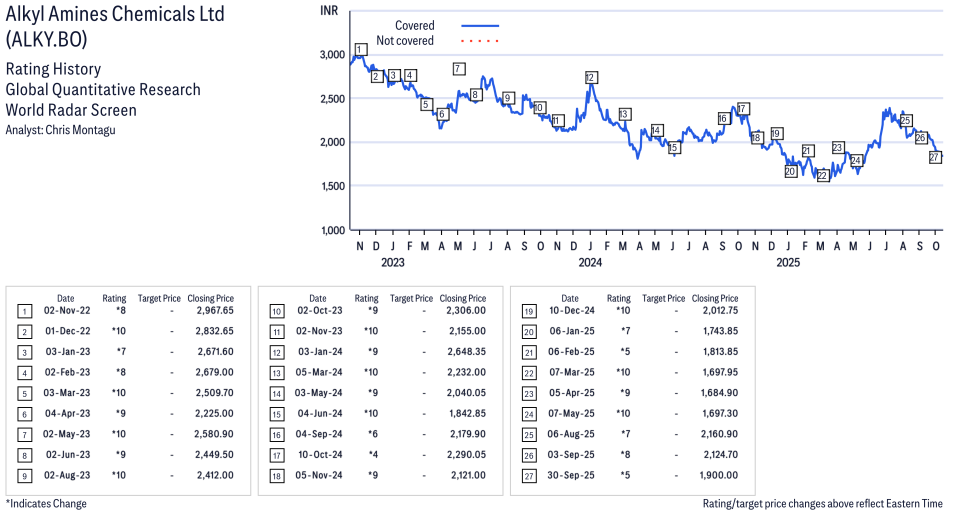Click the Alkyl Amines Chemicals Ltd title
Image resolution: width=954 pixels, height=510 pixels.
point(115,14)
